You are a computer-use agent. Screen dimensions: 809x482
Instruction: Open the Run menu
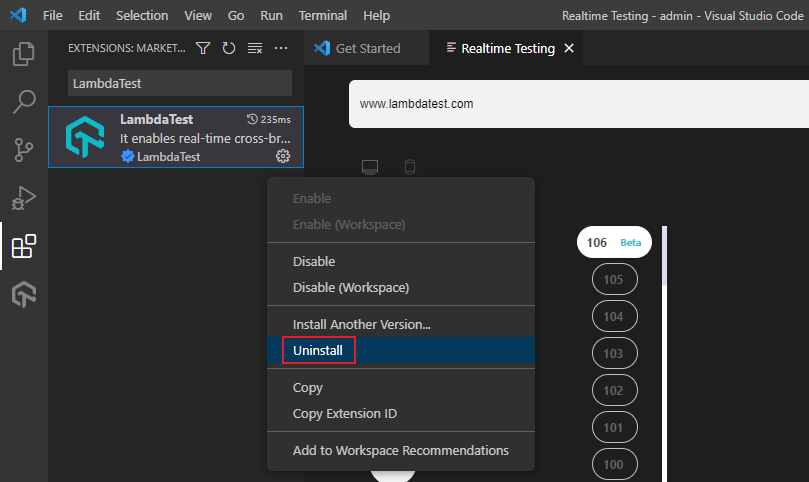271,15
